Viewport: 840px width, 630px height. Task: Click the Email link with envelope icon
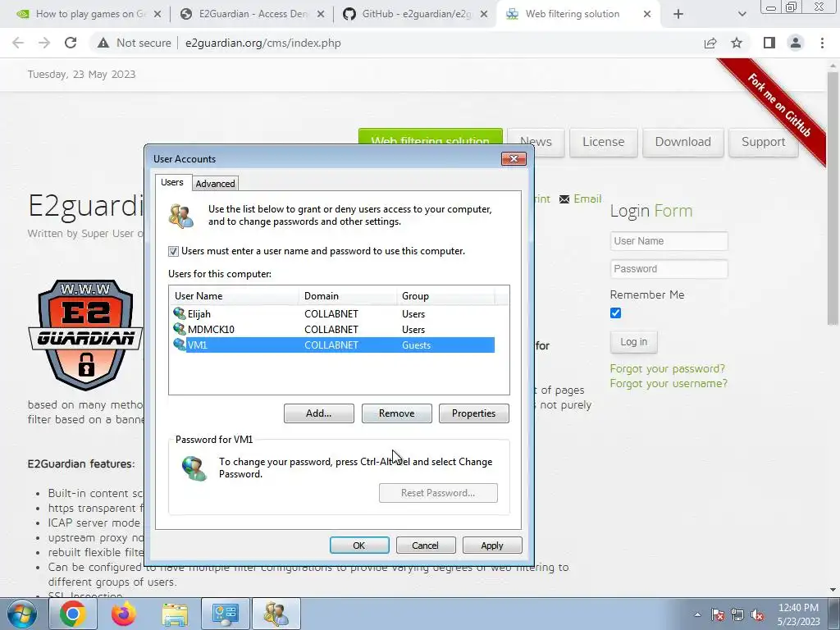click(581, 199)
